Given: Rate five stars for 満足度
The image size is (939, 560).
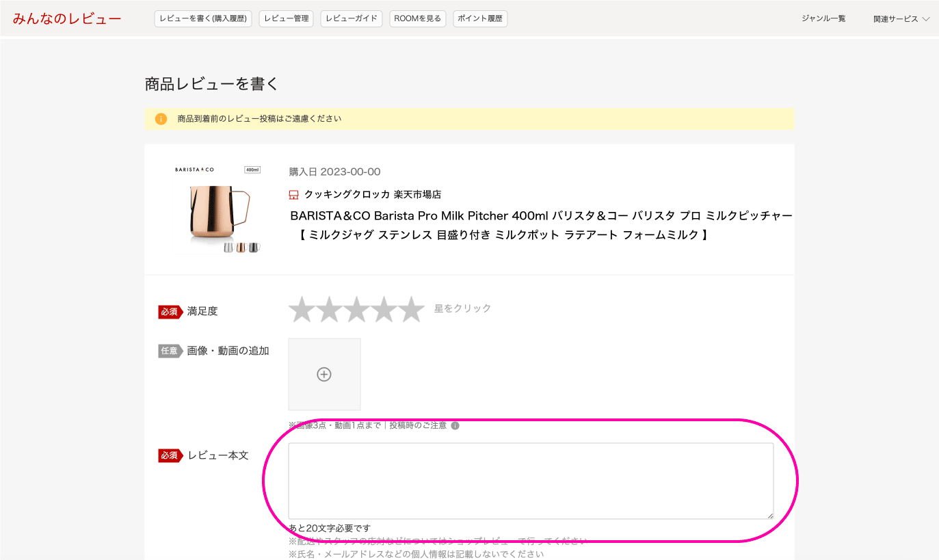Looking at the screenshot, I should (411, 310).
